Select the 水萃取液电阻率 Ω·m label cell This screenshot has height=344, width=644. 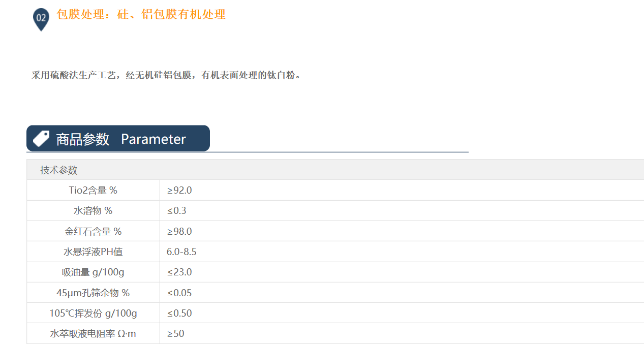coord(93,334)
